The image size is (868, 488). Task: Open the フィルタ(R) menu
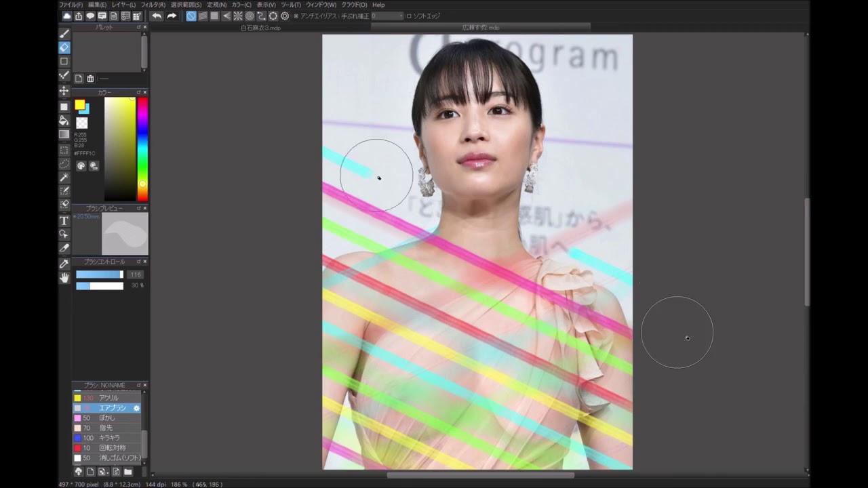(153, 5)
